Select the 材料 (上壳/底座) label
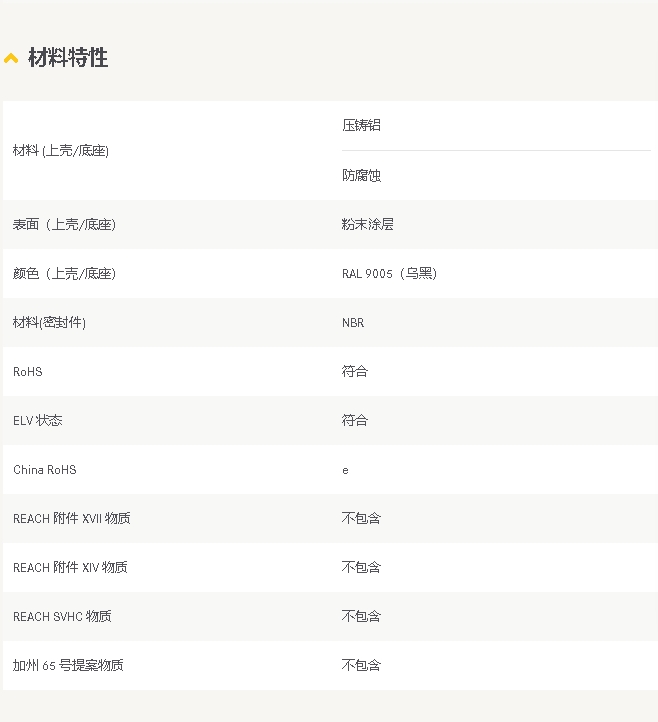658x722 pixels. (x=61, y=151)
